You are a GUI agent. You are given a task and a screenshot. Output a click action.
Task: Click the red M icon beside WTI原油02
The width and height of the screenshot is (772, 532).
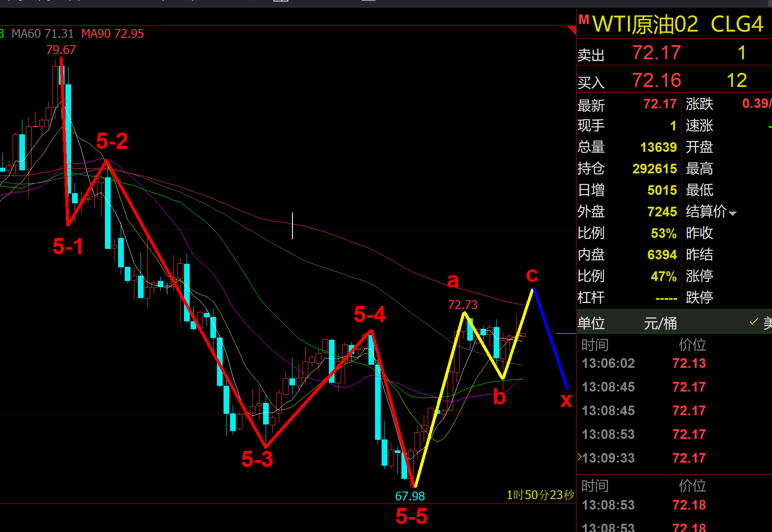click(x=584, y=19)
